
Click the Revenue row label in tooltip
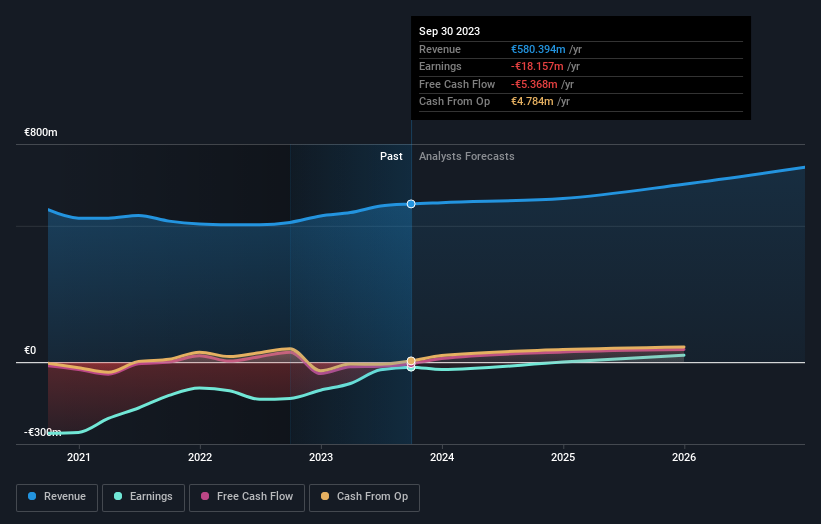(x=440, y=49)
